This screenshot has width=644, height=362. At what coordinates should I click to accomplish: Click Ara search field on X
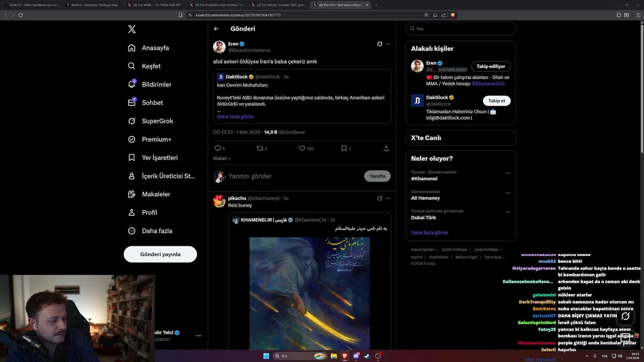460,29
